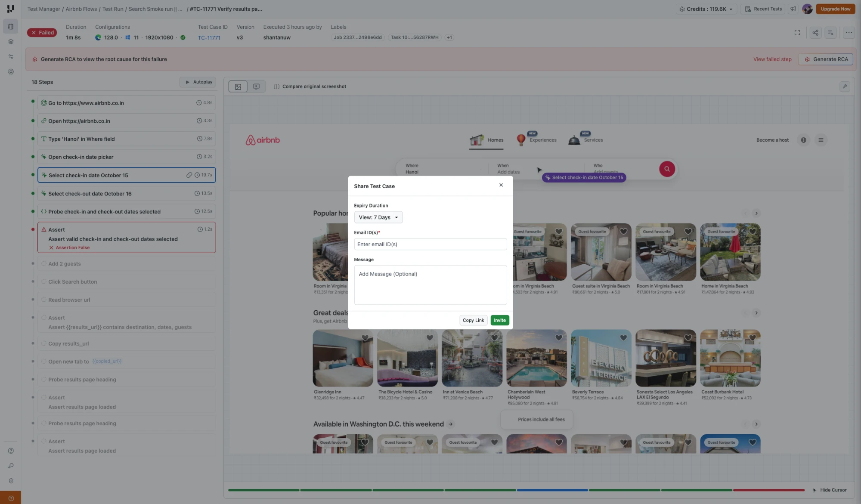The image size is (861, 504).
Task: Open Search Smoke run breadcrumb
Action: pyautogui.click(x=155, y=9)
